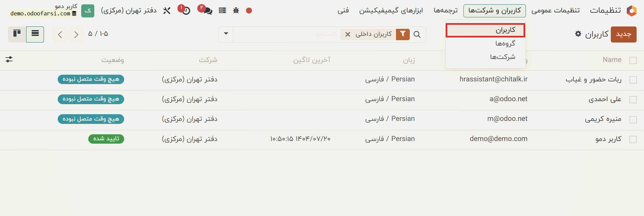This screenshot has width=644, height=216.
Task: Check the checkbox for کاربر دمو row
Action: coord(634,140)
